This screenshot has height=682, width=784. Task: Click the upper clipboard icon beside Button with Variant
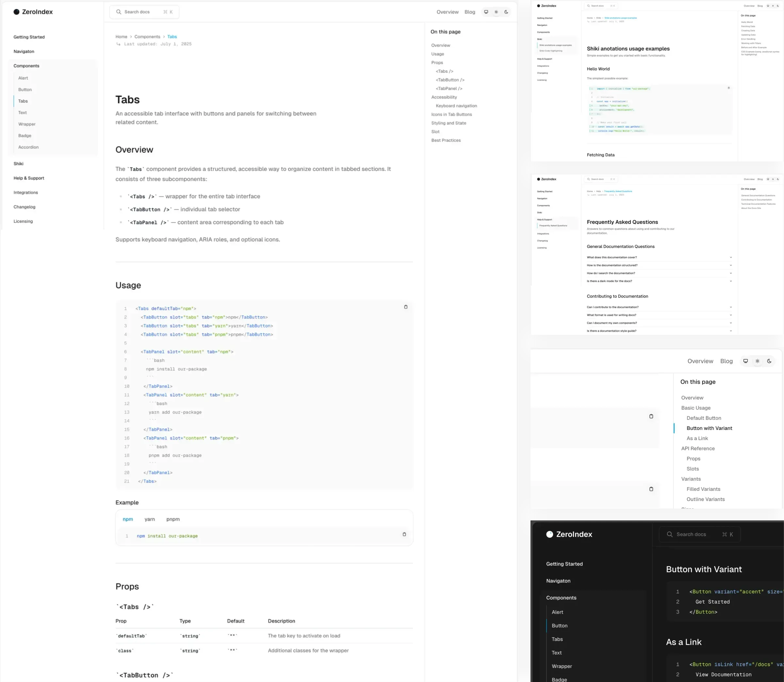coord(651,416)
